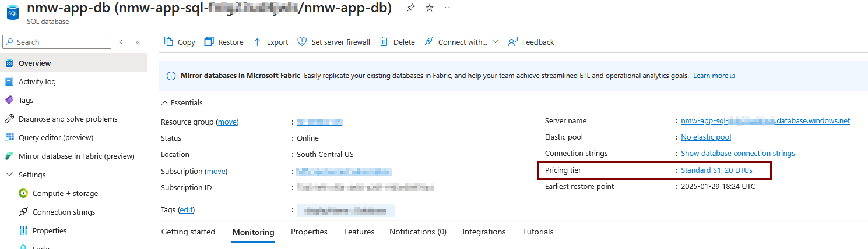
Task: Pin the nmw-app-db page to the dashboard
Action: click(x=411, y=8)
